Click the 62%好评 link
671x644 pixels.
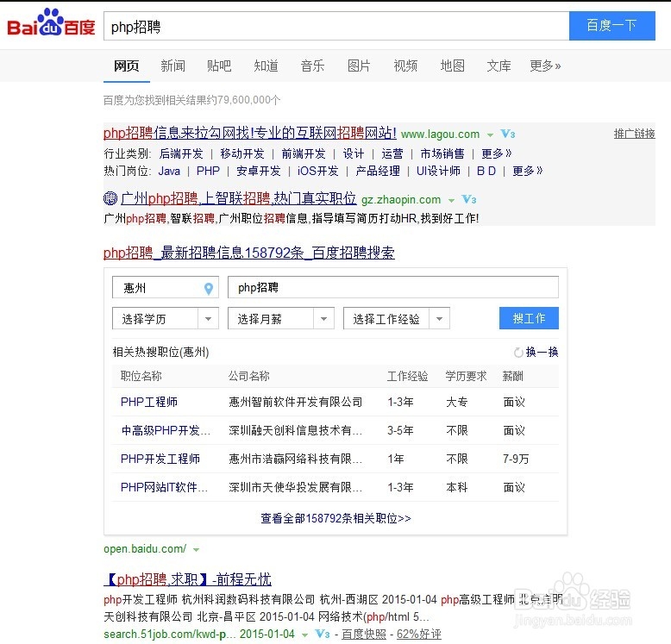419,634
